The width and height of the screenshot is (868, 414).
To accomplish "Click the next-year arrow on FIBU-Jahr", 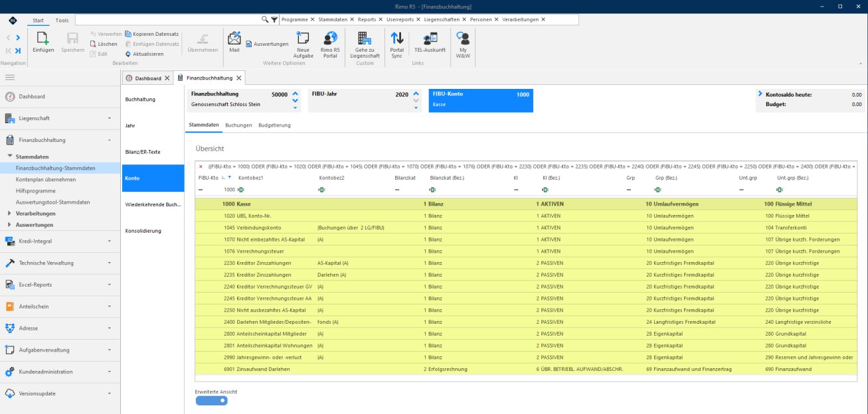I will pyautogui.click(x=416, y=94).
